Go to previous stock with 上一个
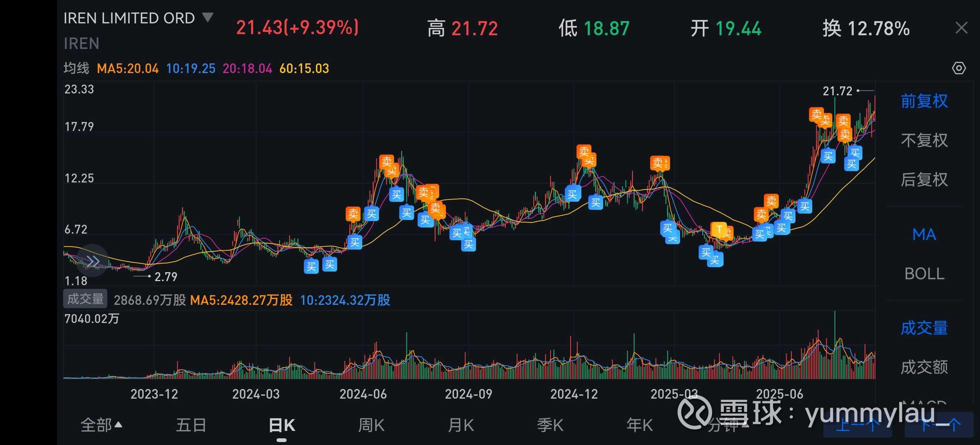980x445 pixels. pyautogui.click(x=858, y=425)
